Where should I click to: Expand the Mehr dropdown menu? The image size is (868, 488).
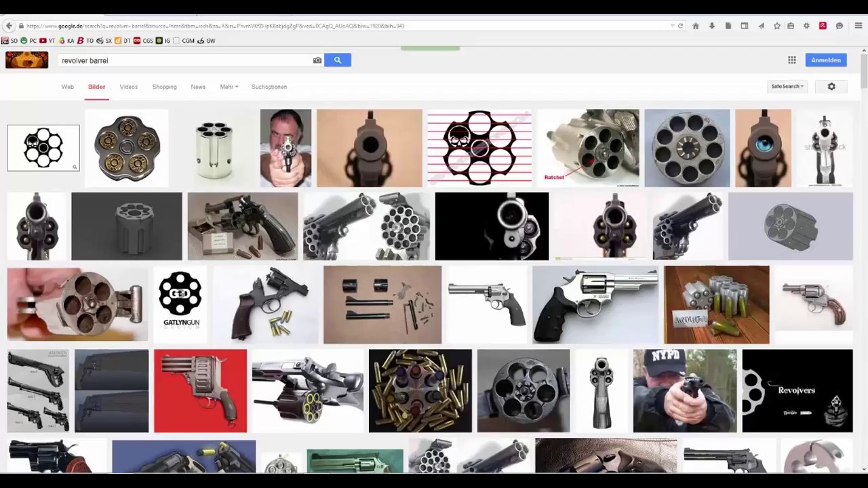pos(229,87)
